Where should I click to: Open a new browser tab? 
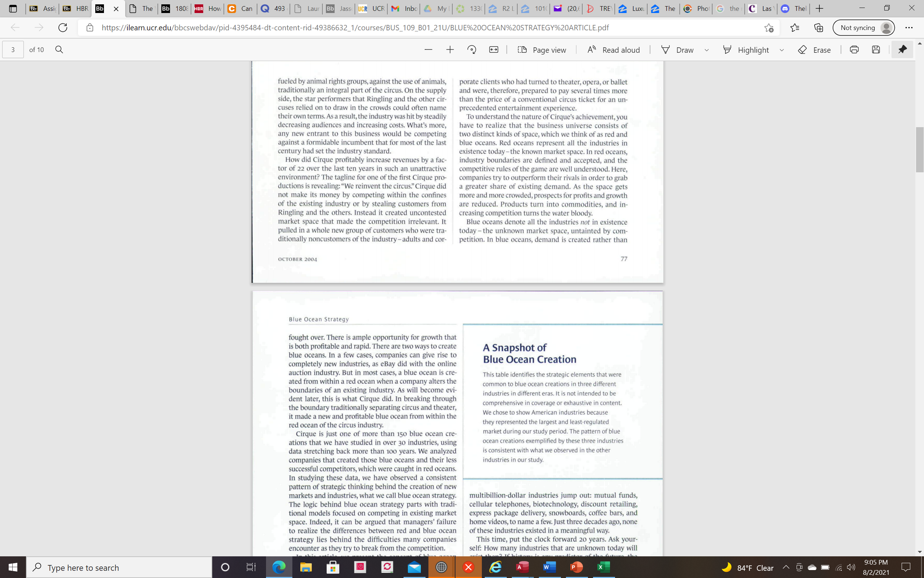pyautogui.click(x=819, y=8)
